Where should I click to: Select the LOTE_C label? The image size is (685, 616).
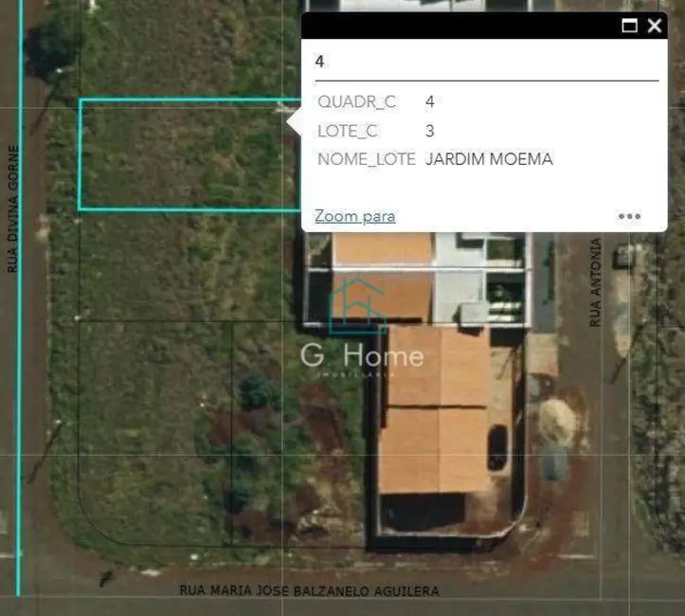[348, 131]
